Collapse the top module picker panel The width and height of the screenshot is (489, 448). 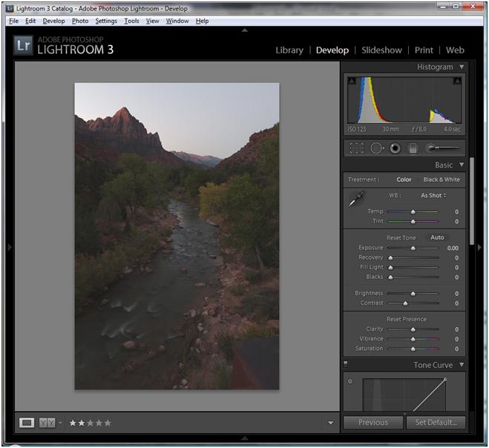(245, 30)
